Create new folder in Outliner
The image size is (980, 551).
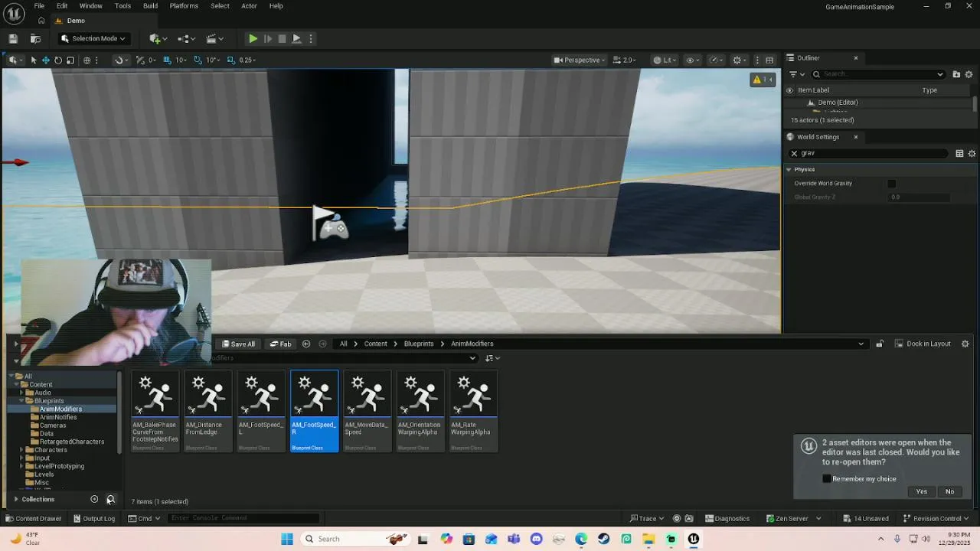956,74
